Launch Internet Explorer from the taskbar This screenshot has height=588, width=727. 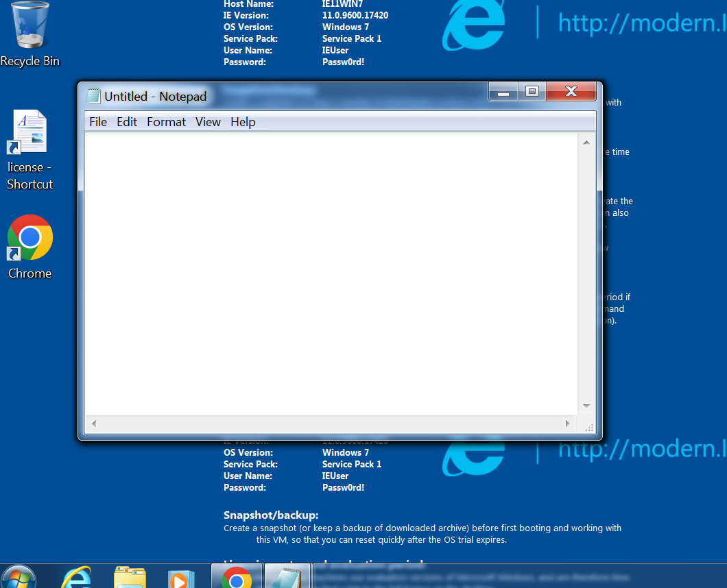[x=77, y=577]
